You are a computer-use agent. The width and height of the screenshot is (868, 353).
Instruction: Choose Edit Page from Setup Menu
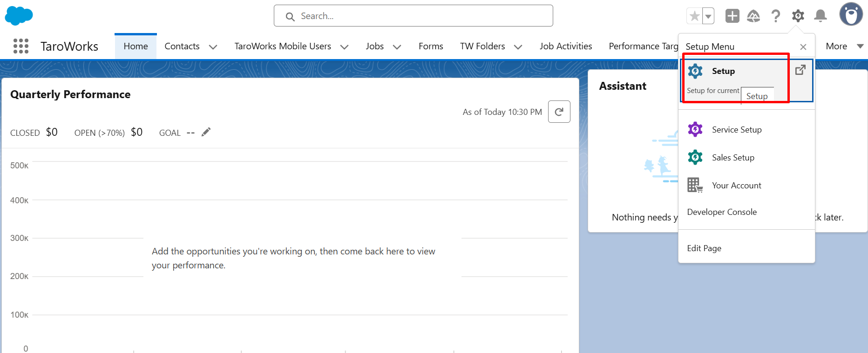click(704, 248)
